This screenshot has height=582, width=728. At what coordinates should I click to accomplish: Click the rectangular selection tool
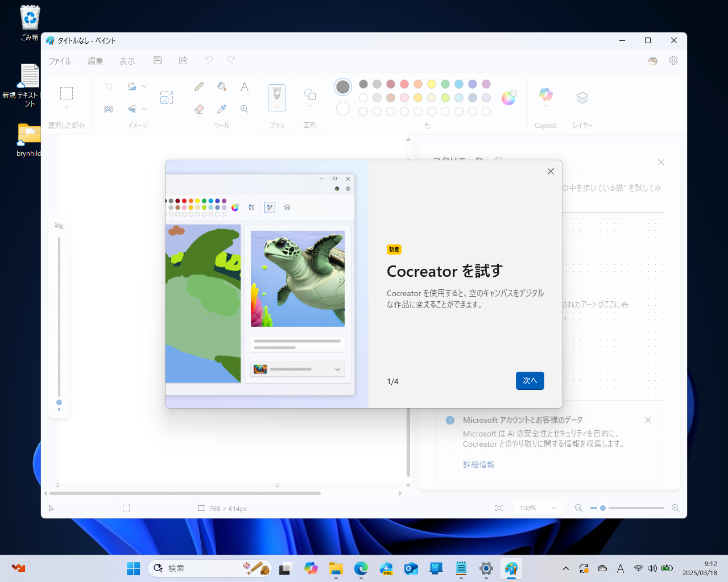coord(67,93)
